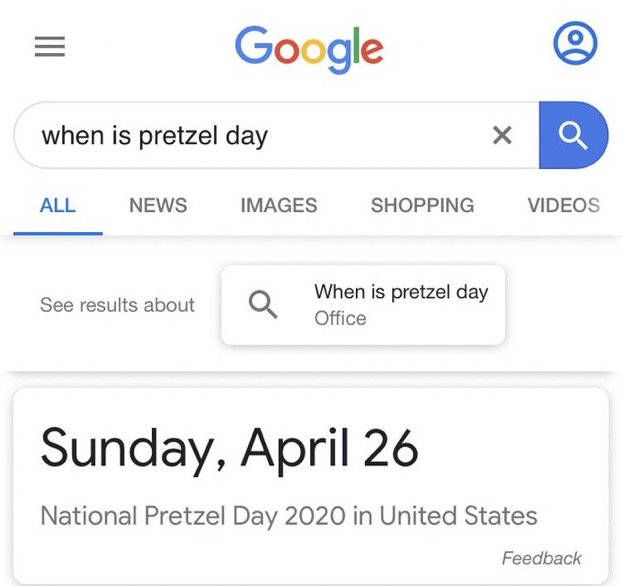Click the blue magnifier search button
The image size is (622, 586).
[573, 135]
